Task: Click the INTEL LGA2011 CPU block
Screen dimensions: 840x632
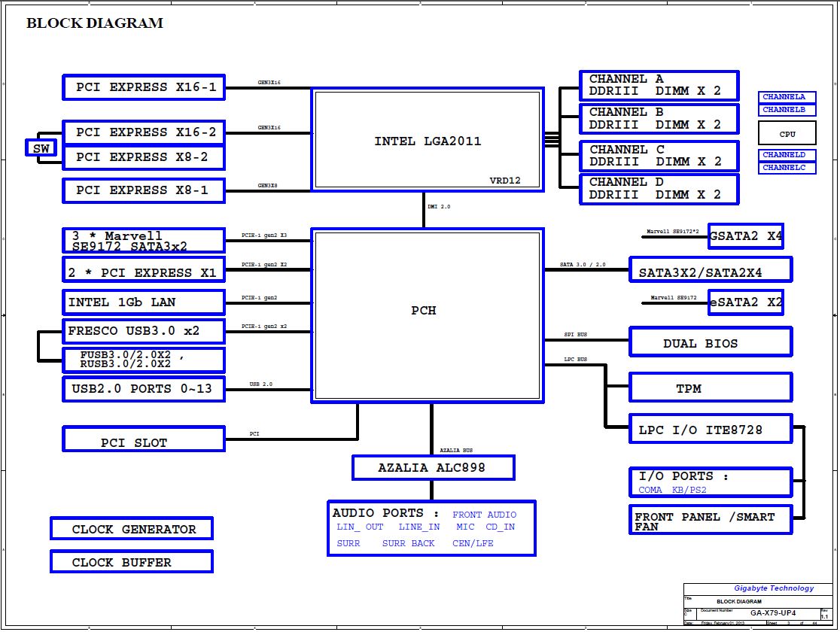Action: (x=428, y=141)
